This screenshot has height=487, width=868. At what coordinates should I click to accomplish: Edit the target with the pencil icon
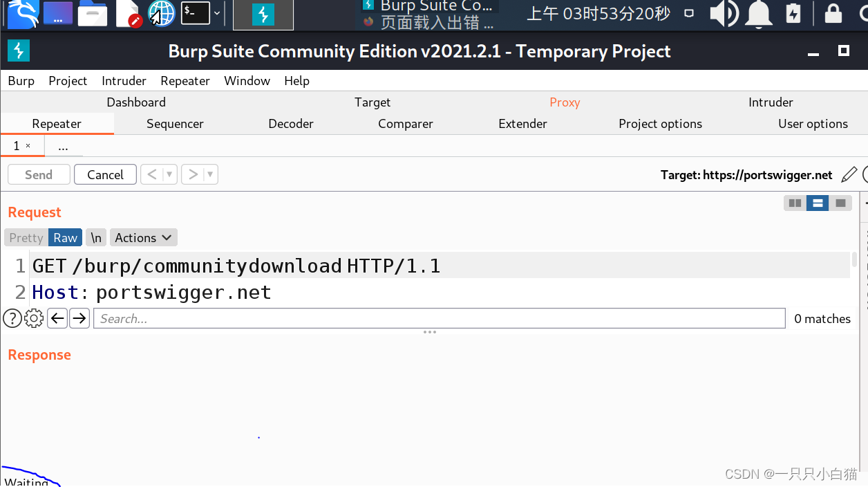[849, 175]
